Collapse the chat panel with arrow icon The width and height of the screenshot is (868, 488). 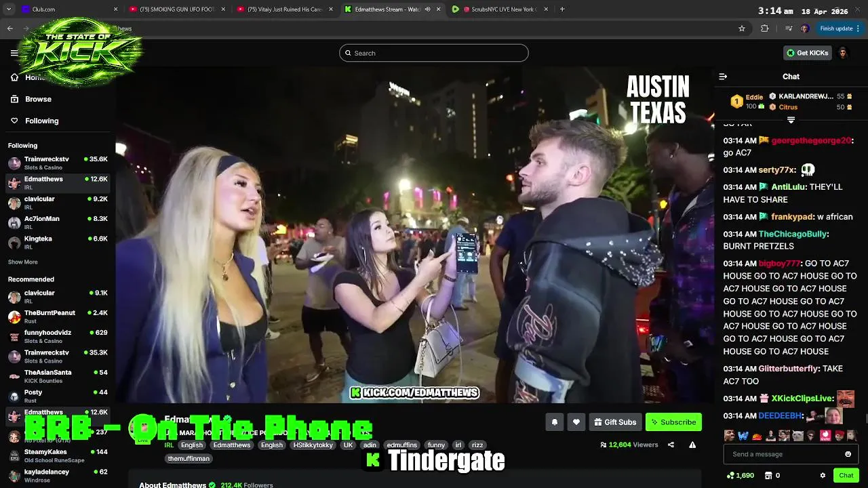pos(723,77)
